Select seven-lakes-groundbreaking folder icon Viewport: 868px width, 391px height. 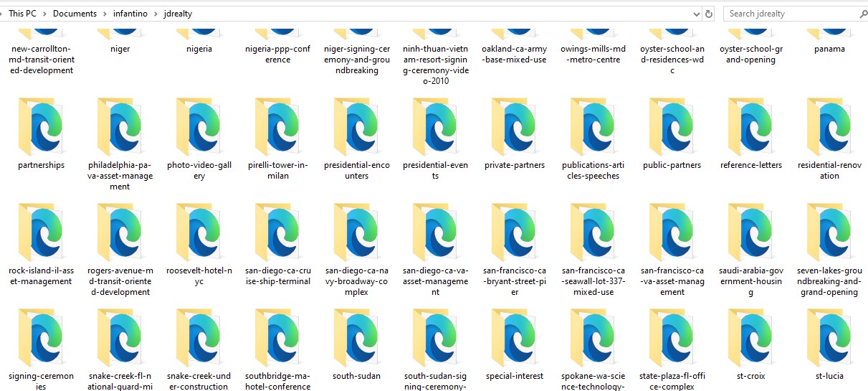coord(829,232)
